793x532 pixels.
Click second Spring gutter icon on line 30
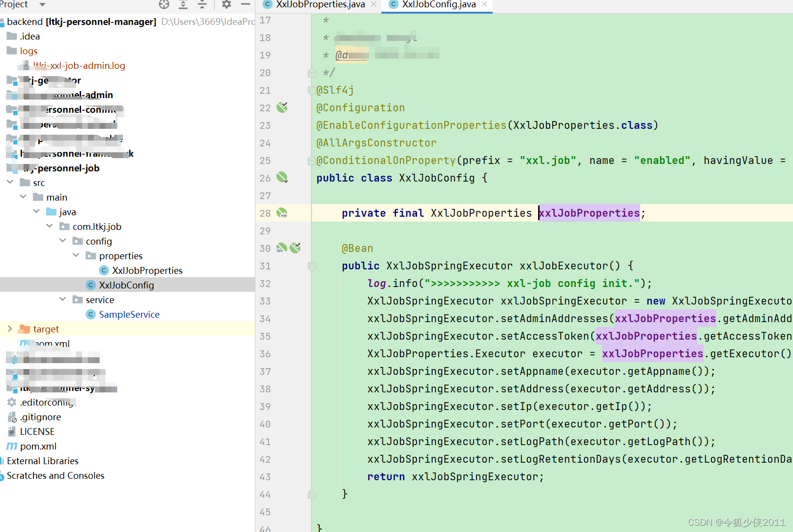pyautogui.click(x=295, y=248)
